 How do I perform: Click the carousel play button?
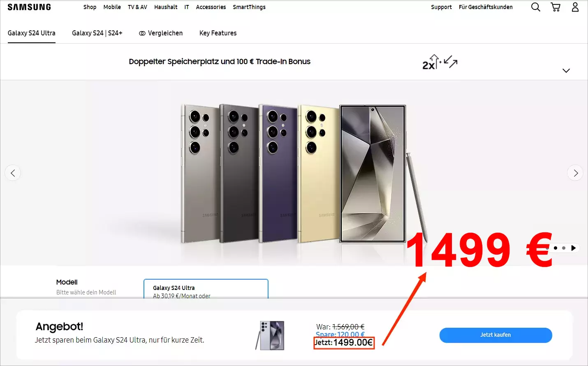coord(573,248)
